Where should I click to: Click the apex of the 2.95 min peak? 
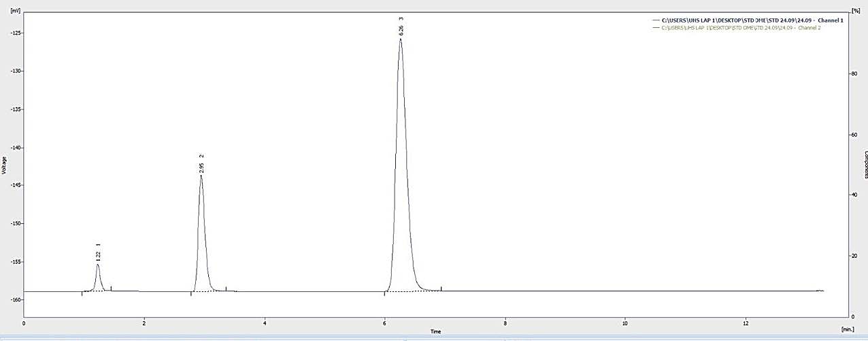pyautogui.click(x=201, y=176)
